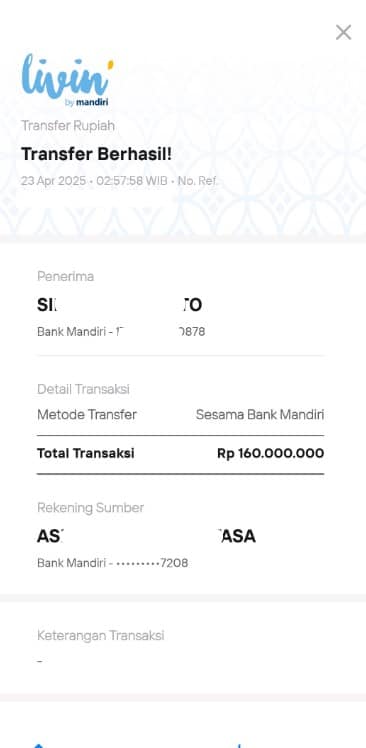Viewport: 366px width, 748px height.
Task: Tap the Detail Transaksi section label
Action: [84, 389]
